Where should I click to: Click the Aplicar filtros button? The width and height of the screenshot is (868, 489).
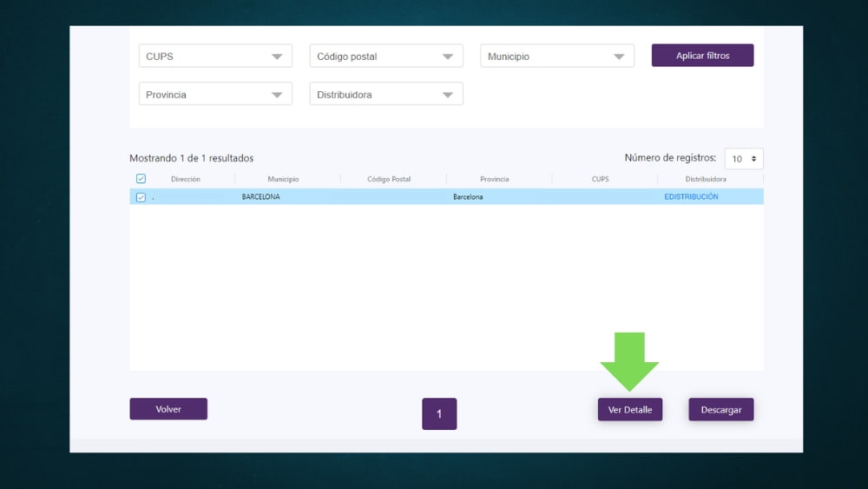(702, 56)
